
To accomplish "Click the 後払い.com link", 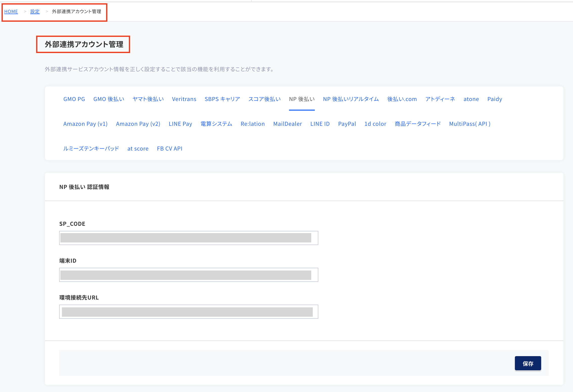I will [401, 99].
